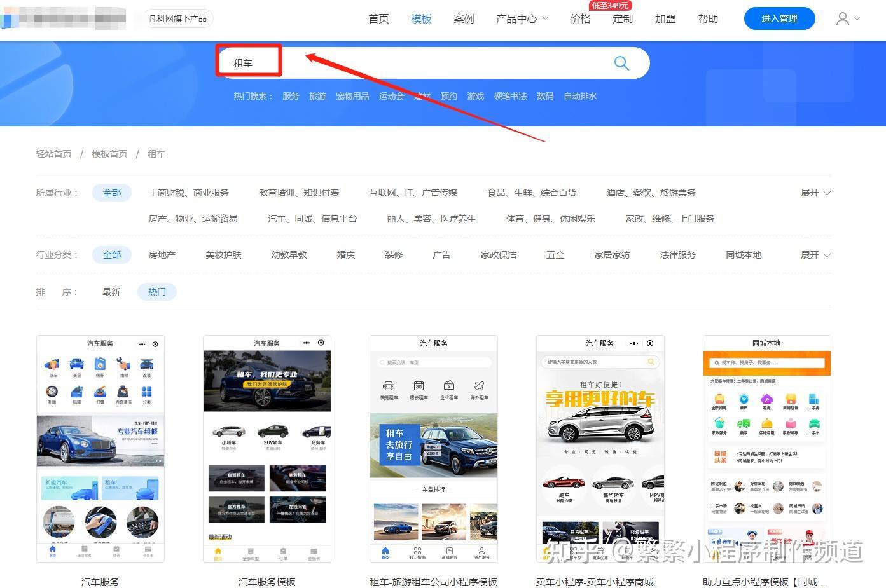The width and height of the screenshot is (886, 588).
Task: Click hot search term 宠物用品
Action: [352, 96]
